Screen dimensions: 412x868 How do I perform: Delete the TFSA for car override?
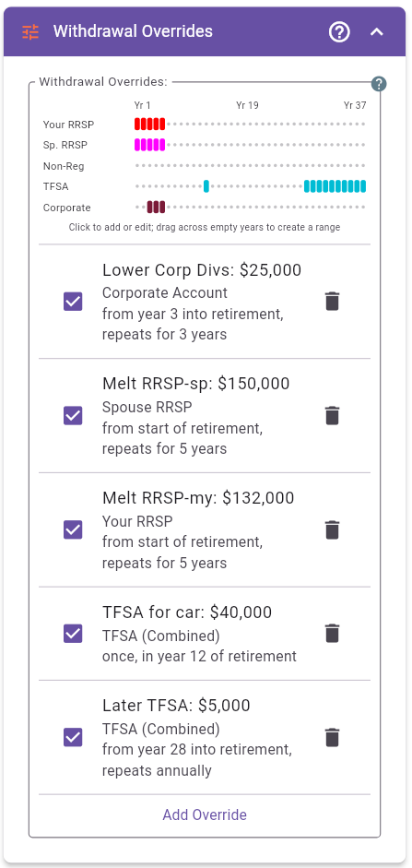tap(332, 634)
